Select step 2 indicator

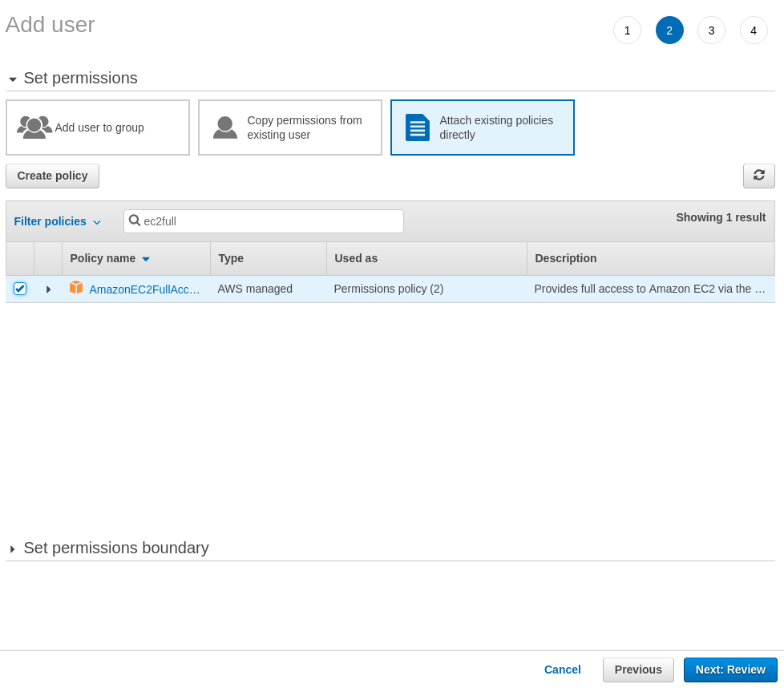669,30
